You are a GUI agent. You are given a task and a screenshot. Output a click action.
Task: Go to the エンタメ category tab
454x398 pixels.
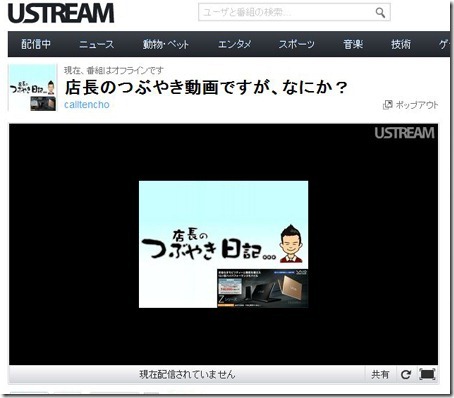(234, 44)
